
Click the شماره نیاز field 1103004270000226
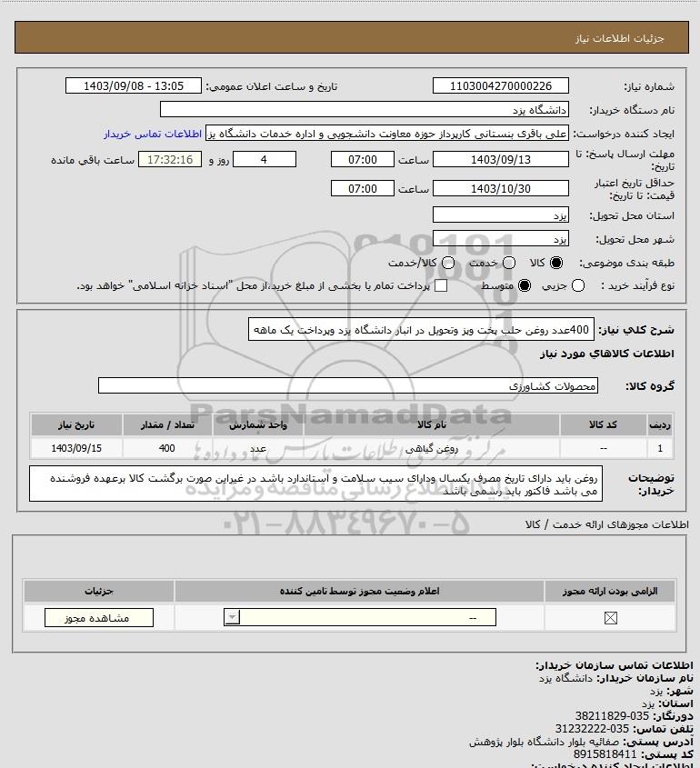click(501, 85)
